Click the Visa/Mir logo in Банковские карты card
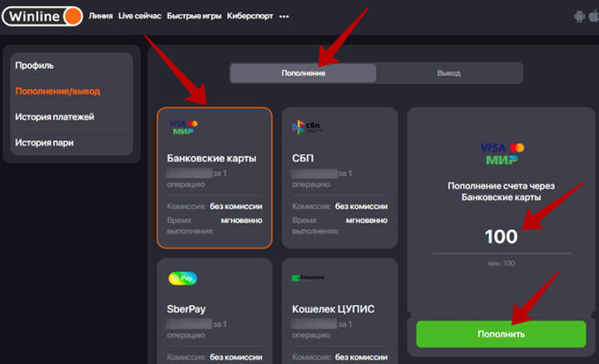Screen dimensions: 599x364 185,127
